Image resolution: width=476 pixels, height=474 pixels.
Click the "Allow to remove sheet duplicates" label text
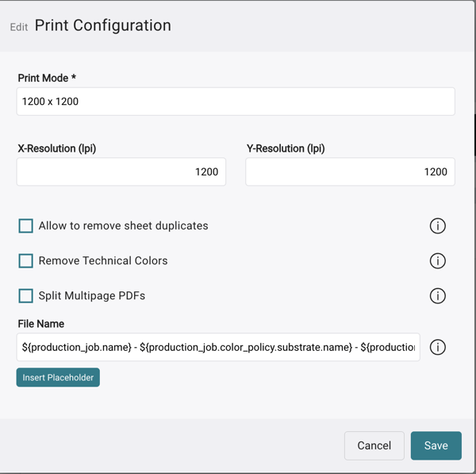pyautogui.click(x=123, y=226)
